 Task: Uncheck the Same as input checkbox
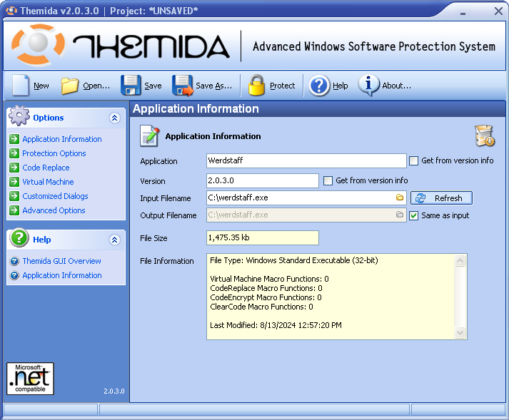pyautogui.click(x=413, y=215)
